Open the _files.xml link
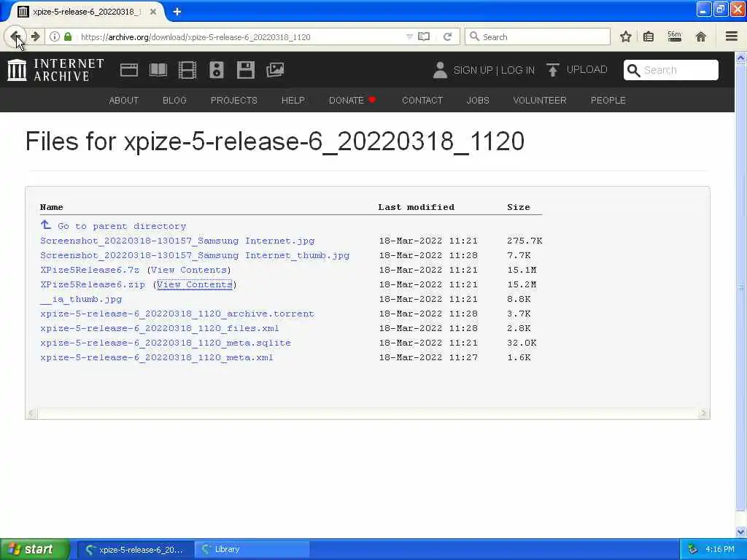The width and height of the screenshot is (747, 560). coord(160,329)
